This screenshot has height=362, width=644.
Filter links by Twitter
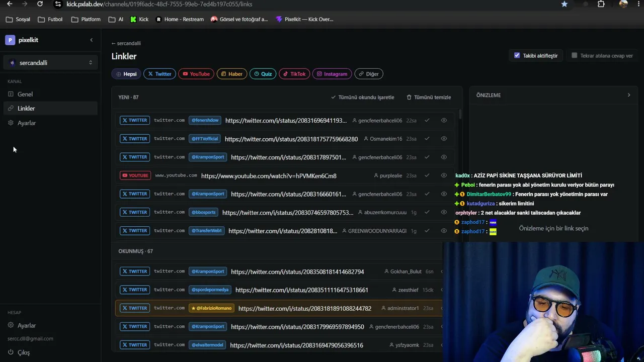[159, 74]
